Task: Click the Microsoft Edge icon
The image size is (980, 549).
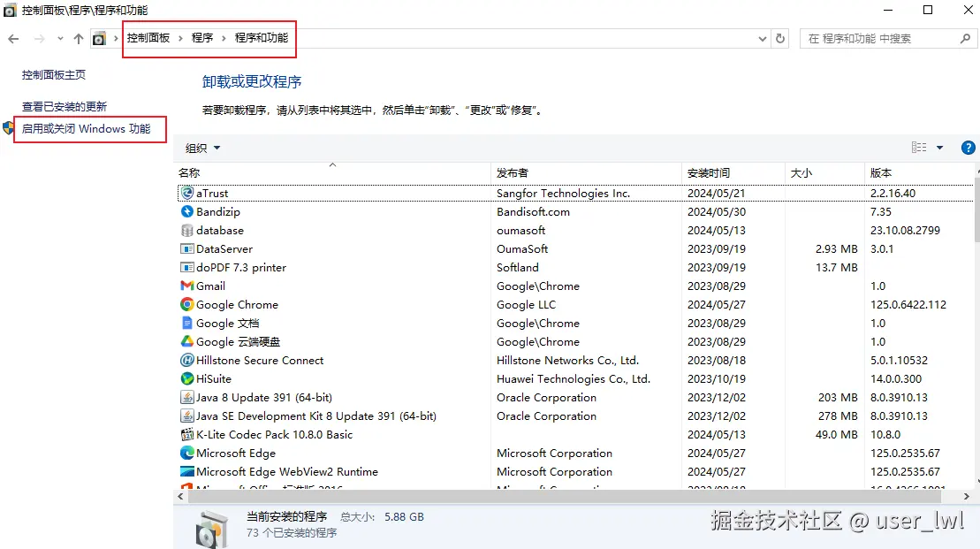Action: coord(186,453)
